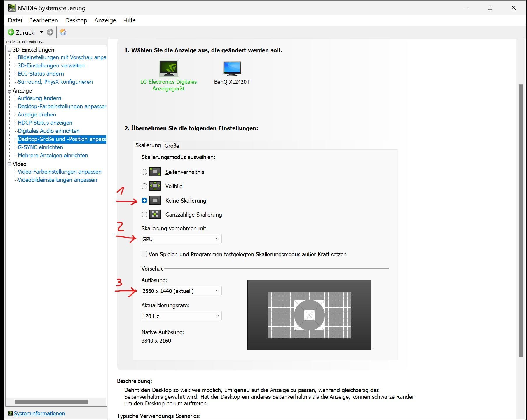The image size is (527, 420).
Task: Open G-SYNC einrichten
Action: click(x=40, y=147)
